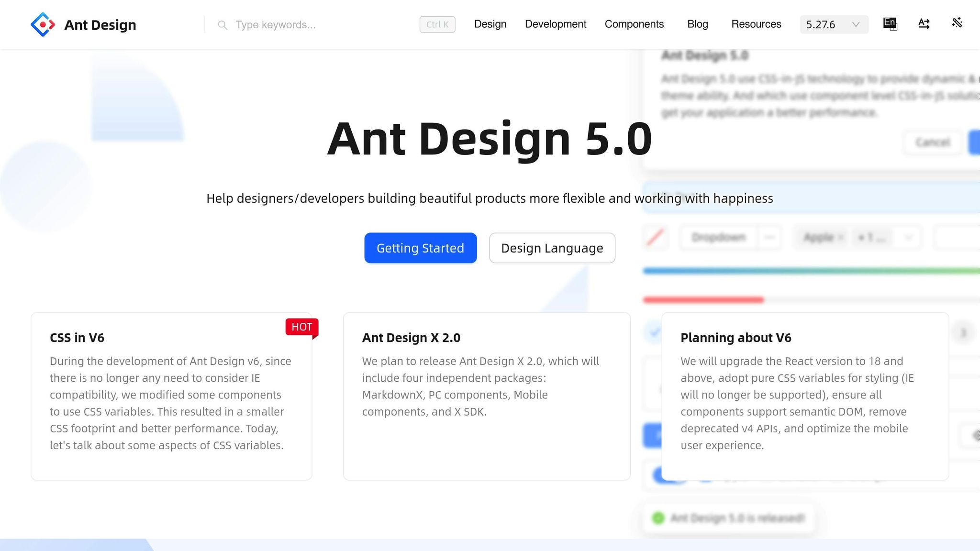Switch site language with the En icon
This screenshot has height=551, width=980.
point(890,23)
